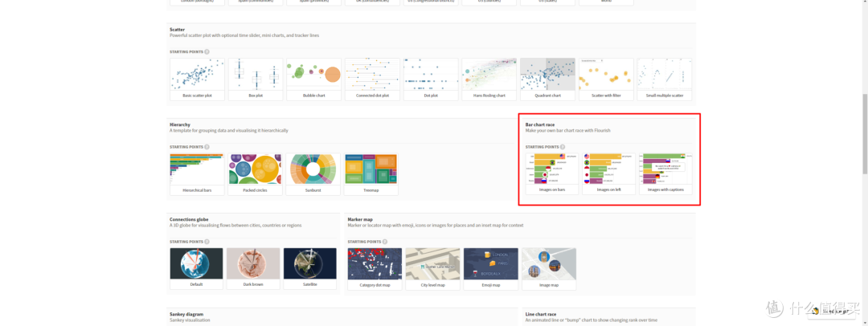Open the Sunburst template
This screenshot has height=326, width=868.
tap(313, 174)
